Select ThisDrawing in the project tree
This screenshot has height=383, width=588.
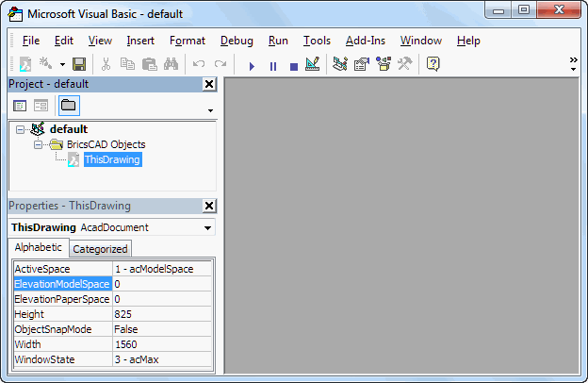[112, 159]
